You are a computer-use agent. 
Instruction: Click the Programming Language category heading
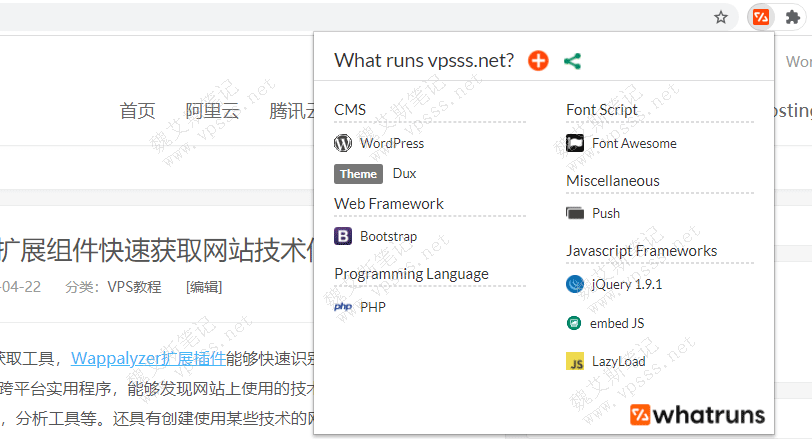412,274
